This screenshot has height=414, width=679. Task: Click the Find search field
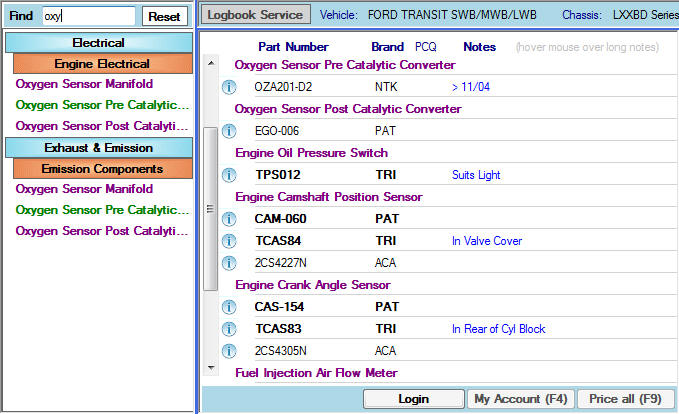pos(88,17)
